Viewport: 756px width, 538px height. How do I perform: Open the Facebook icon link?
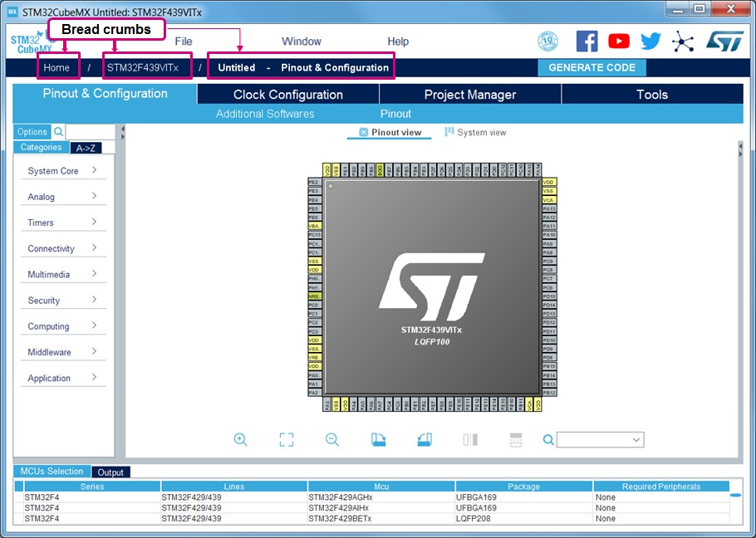(587, 42)
